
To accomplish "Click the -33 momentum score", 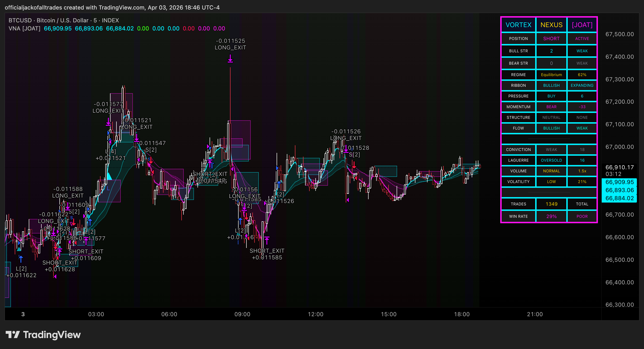I will pos(582,107).
